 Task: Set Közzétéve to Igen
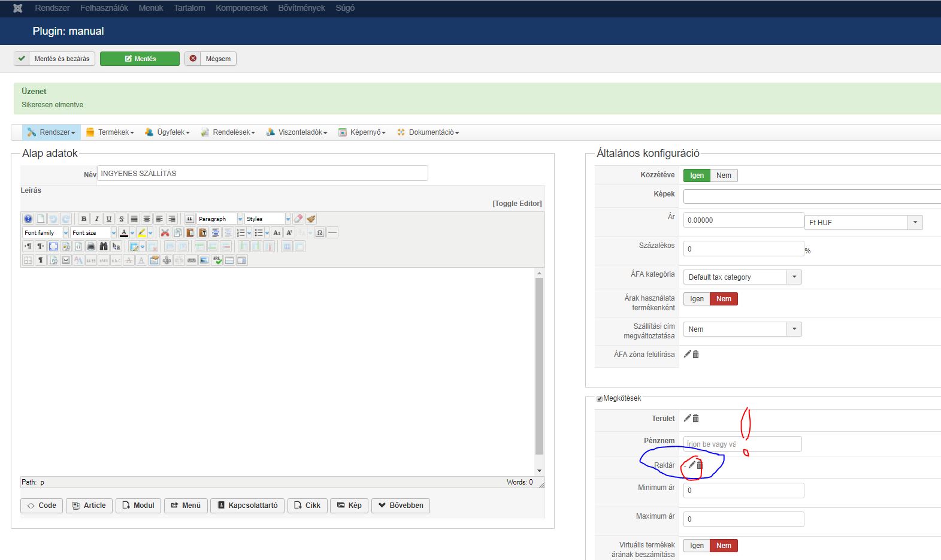(697, 175)
